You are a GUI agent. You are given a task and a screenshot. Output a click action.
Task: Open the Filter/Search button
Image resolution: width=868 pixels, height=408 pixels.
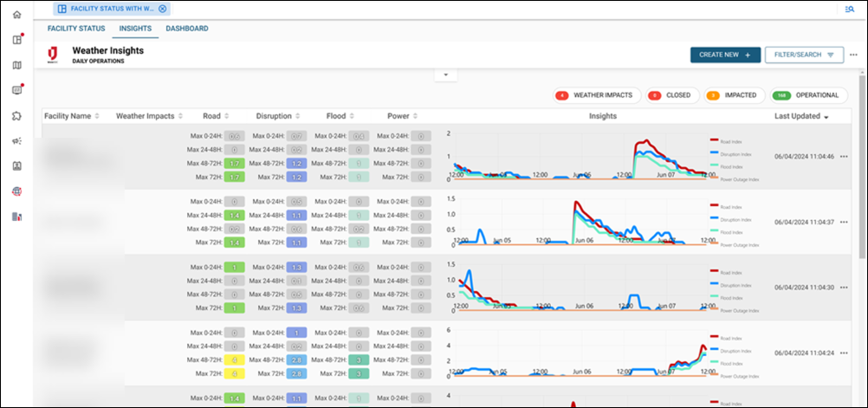804,55
